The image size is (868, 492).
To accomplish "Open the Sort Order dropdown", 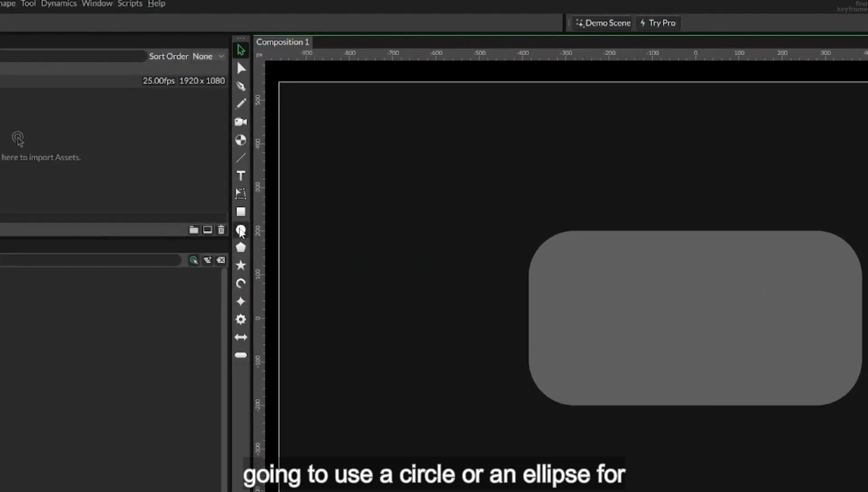I will (208, 56).
